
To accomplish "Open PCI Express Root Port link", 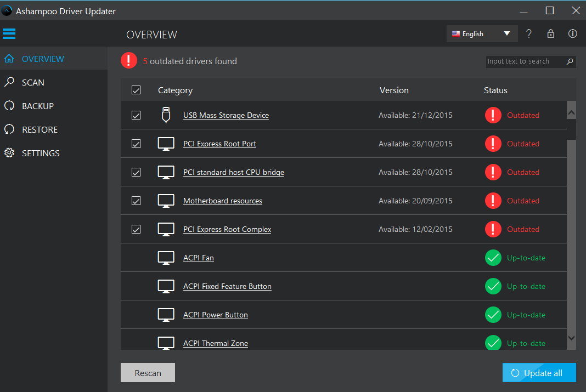I will click(219, 144).
